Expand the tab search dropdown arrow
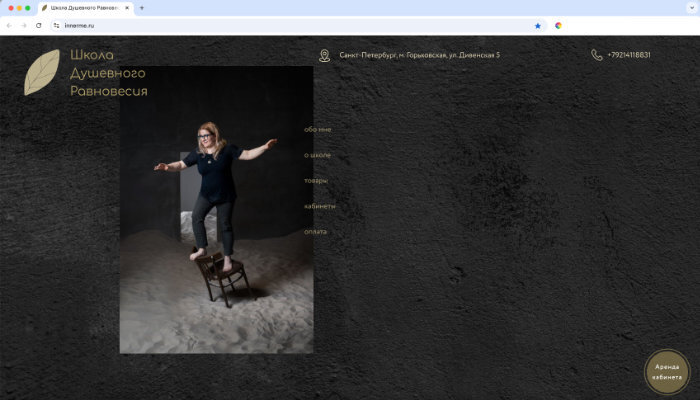The height and width of the screenshot is (400, 700). [x=692, y=8]
